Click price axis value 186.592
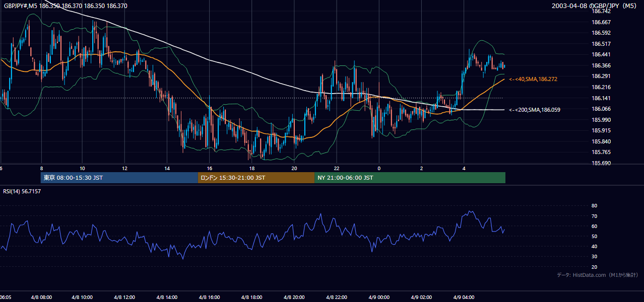644x302 pixels. pyautogui.click(x=601, y=33)
